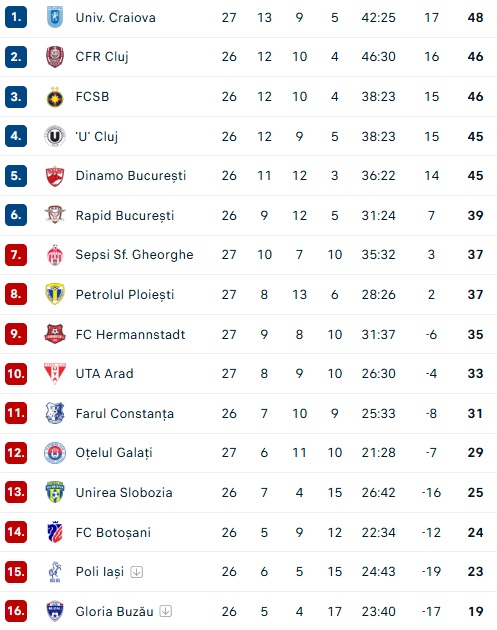Click the 'U' Cluj circular logo
Screen dimensions: 497x630
55,136
